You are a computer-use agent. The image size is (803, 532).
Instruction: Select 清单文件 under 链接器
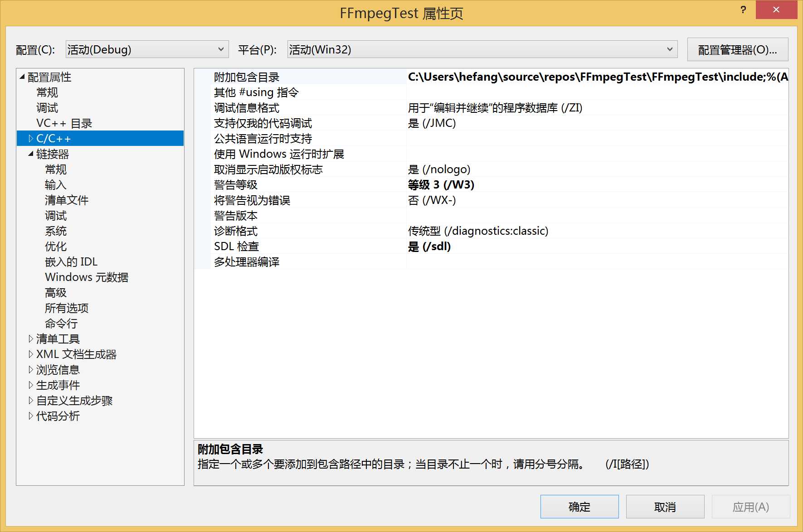tap(67, 200)
